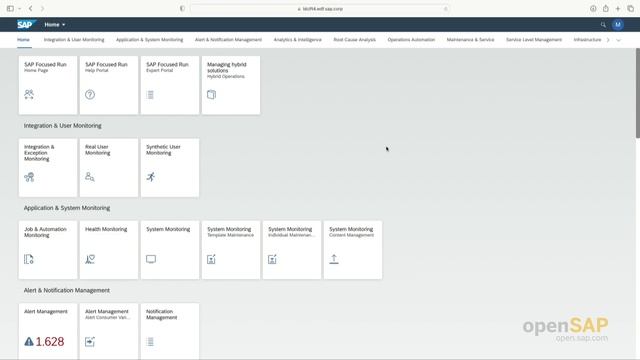Click Integration & User Monitoring section heading
This screenshot has width=640, height=360.
[x=62, y=126]
